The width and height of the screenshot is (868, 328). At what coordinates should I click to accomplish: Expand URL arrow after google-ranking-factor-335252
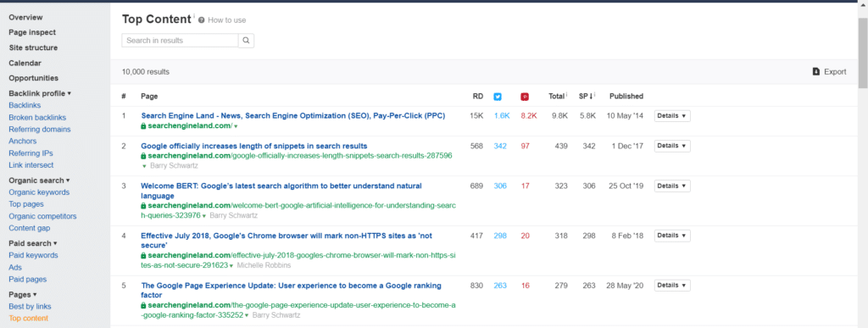point(247,315)
